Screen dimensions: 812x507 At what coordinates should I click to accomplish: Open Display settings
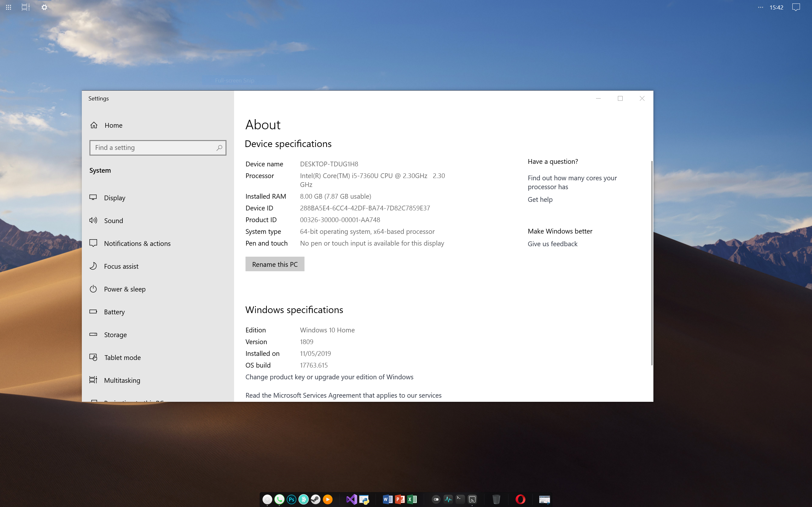(115, 198)
